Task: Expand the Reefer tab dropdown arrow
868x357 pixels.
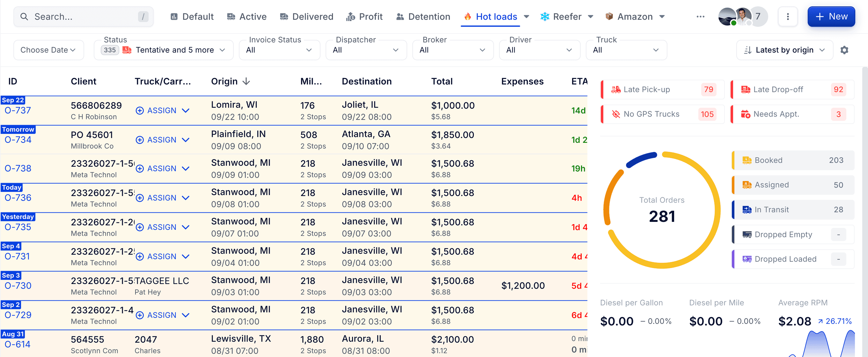Action: click(x=590, y=17)
